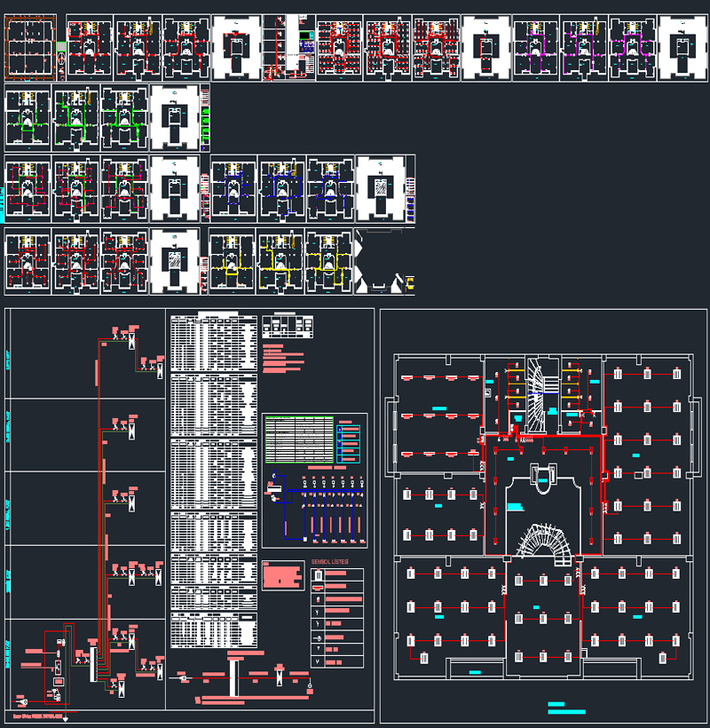Select the last symbol in the SEMBOL LISTESI legend
Image resolution: width=710 pixels, height=728 pixels.
tap(318, 662)
